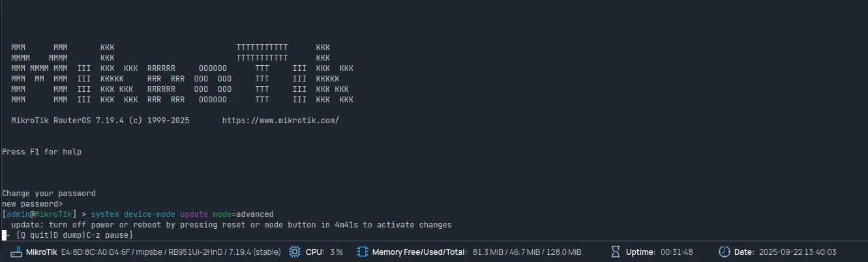Click the CPU chip icon
This screenshot has width=868, height=262.
(295, 252)
